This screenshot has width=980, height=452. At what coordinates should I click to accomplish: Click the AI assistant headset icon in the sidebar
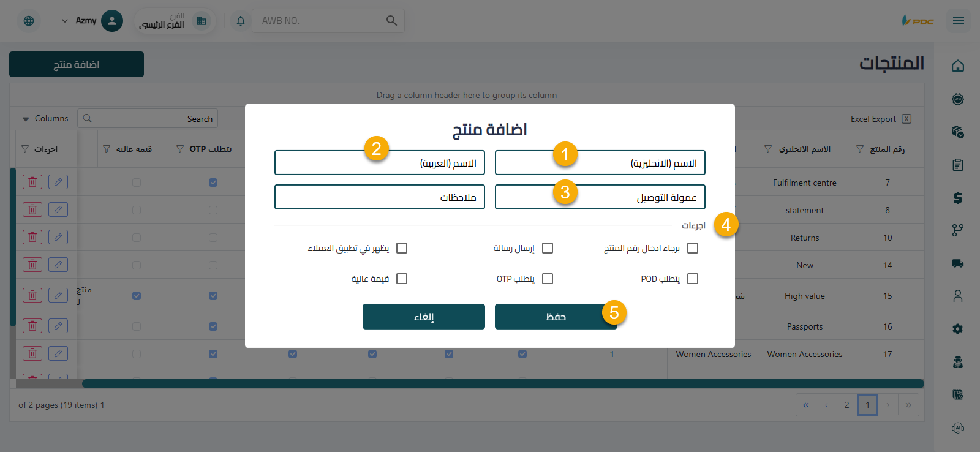(958, 428)
